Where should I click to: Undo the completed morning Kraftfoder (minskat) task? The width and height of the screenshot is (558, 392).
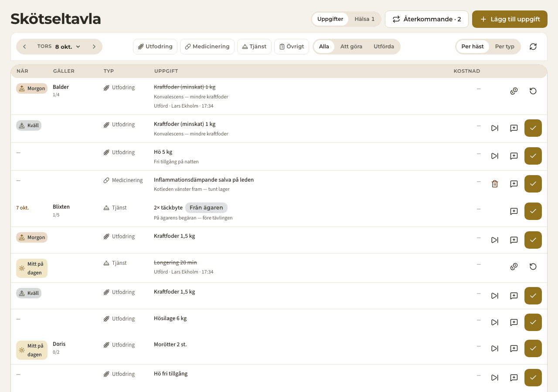pos(533,91)
